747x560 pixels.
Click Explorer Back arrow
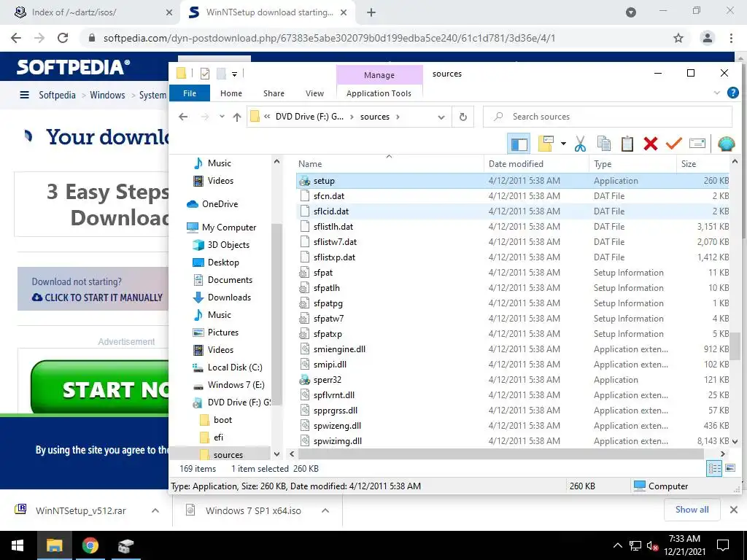coord(183,117)
